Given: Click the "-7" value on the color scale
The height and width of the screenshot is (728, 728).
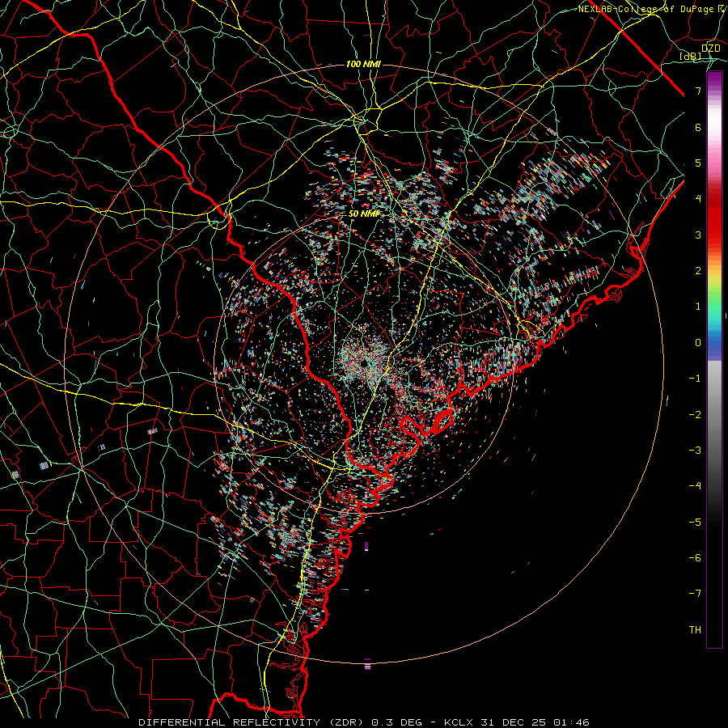Looking at the screenshot, I should pos(695,594).
